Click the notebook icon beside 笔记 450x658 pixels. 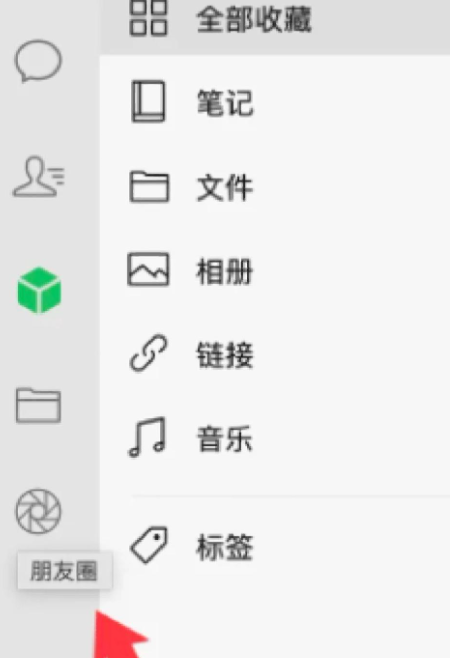tap(148, 101)
